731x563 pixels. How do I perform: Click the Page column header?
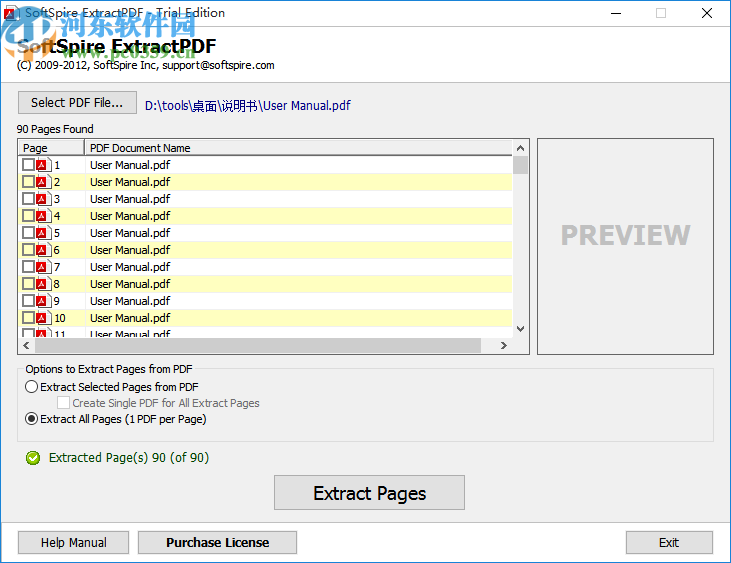[x=51, y=148]
